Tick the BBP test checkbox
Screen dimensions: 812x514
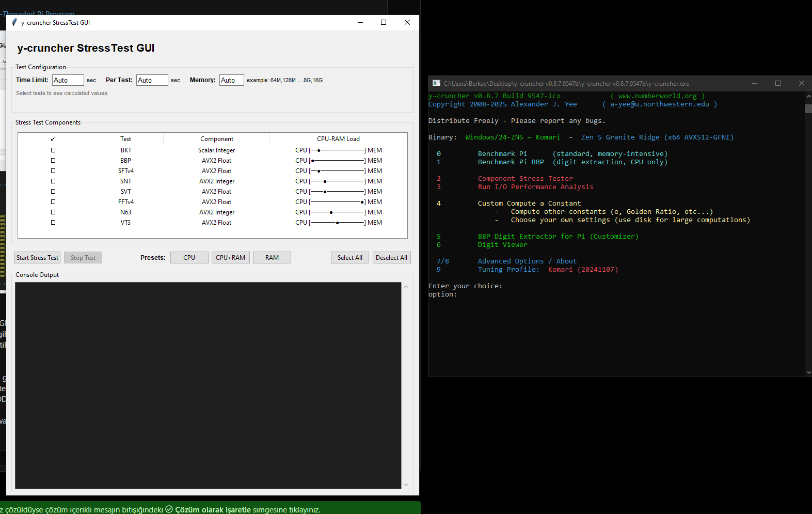click(53, 161)
